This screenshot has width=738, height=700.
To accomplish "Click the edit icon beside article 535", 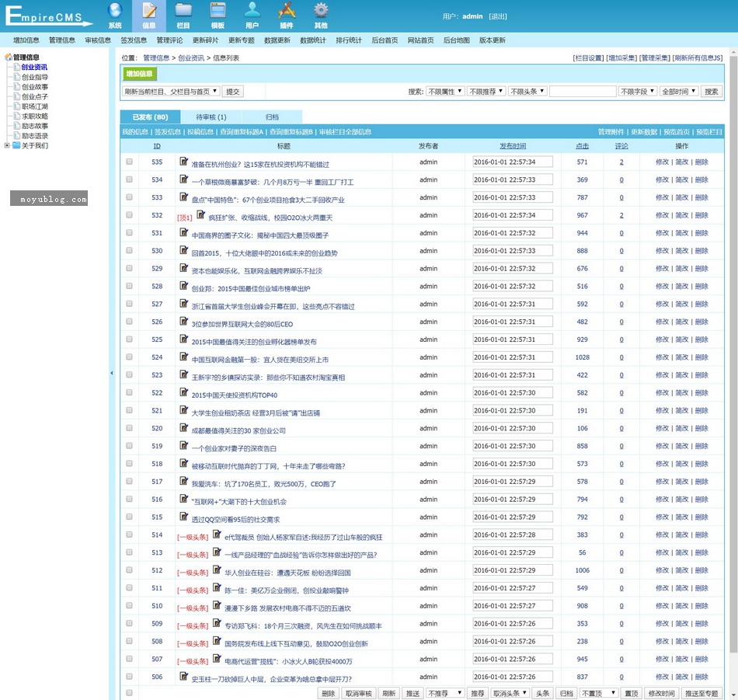I will pyautogui.click(x=184, y=162).
